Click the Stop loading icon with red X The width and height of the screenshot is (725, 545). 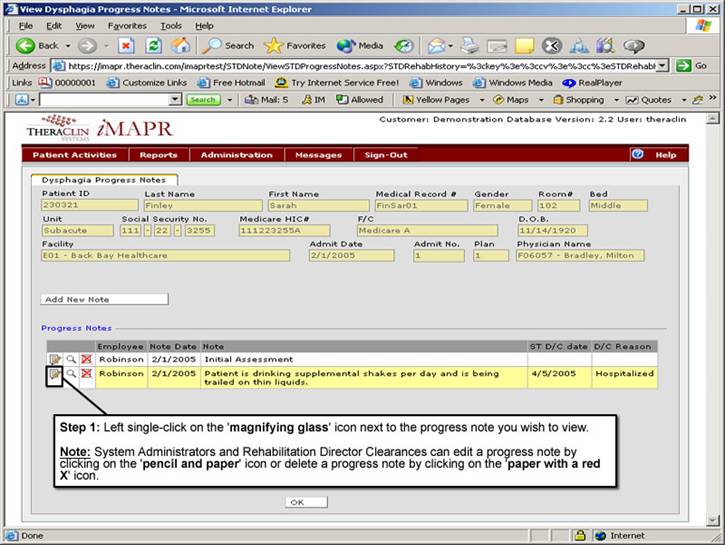(x=126, y=45)
